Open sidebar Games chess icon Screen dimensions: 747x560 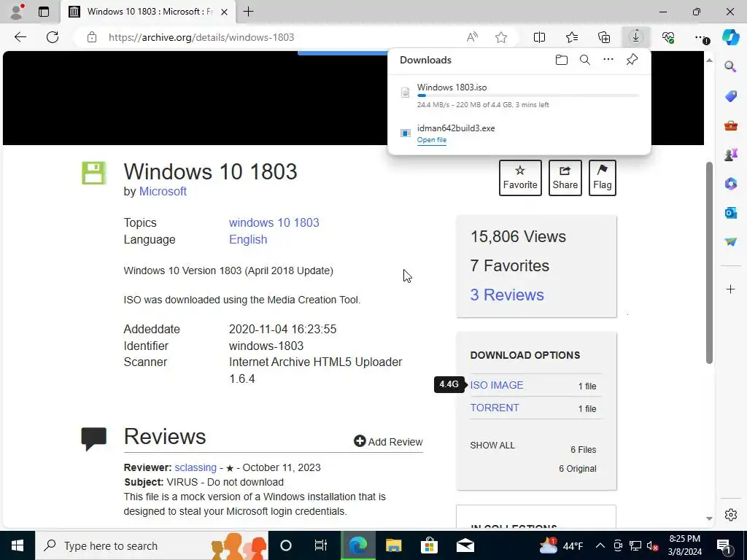730,155
